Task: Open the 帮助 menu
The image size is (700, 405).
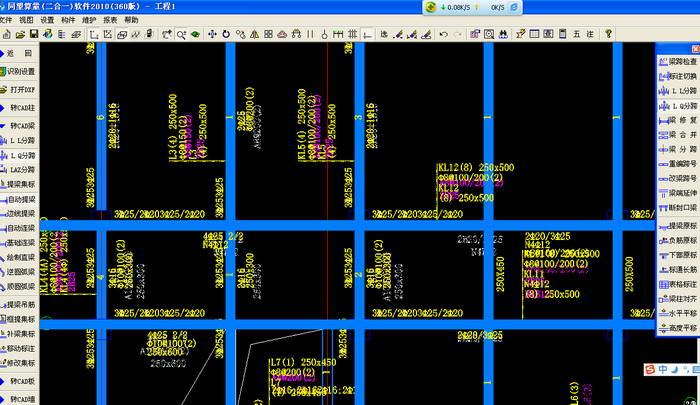Action: pos(131,20)
